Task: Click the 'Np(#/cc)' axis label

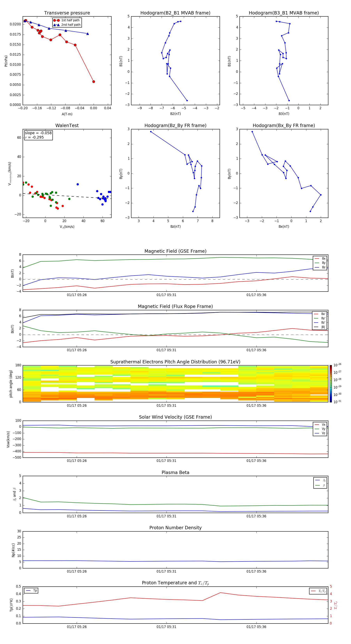Action: (x=13, y=550)
